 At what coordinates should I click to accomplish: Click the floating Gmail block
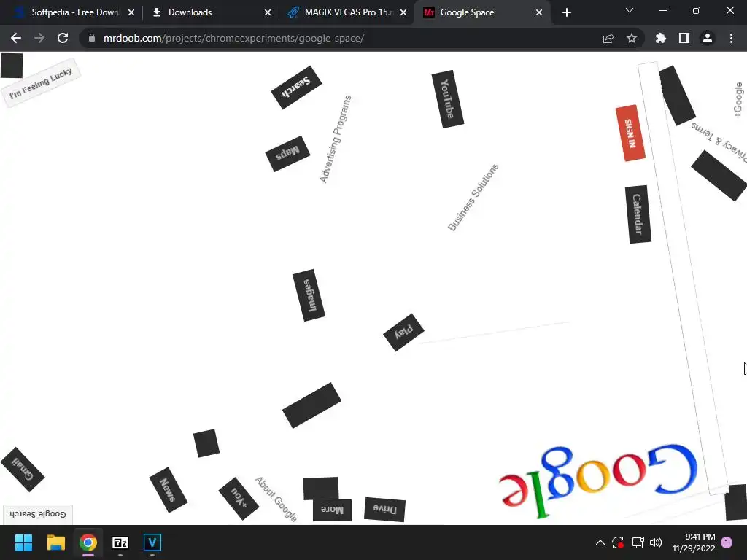pyautogui.click(x=23, y=470)
